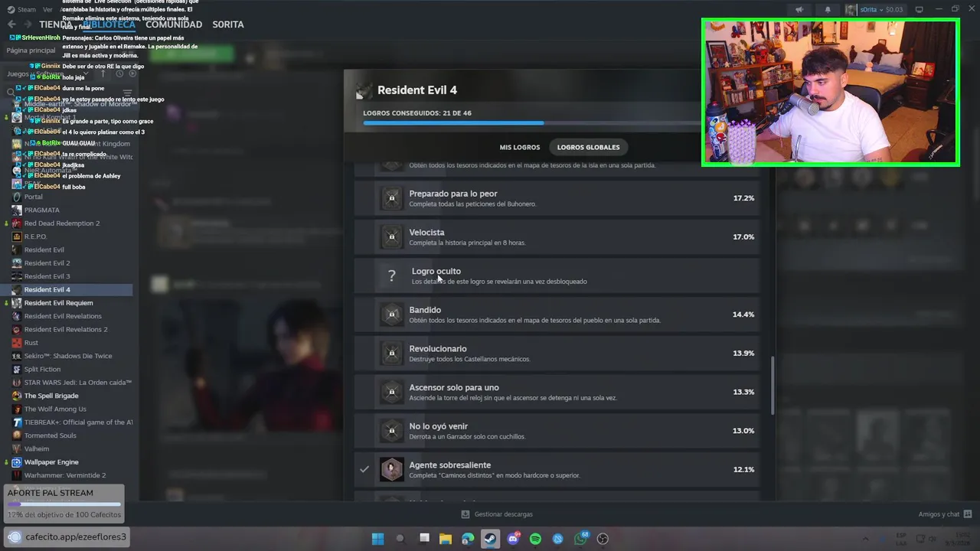Open the Windows Start button

click(377, 539)
